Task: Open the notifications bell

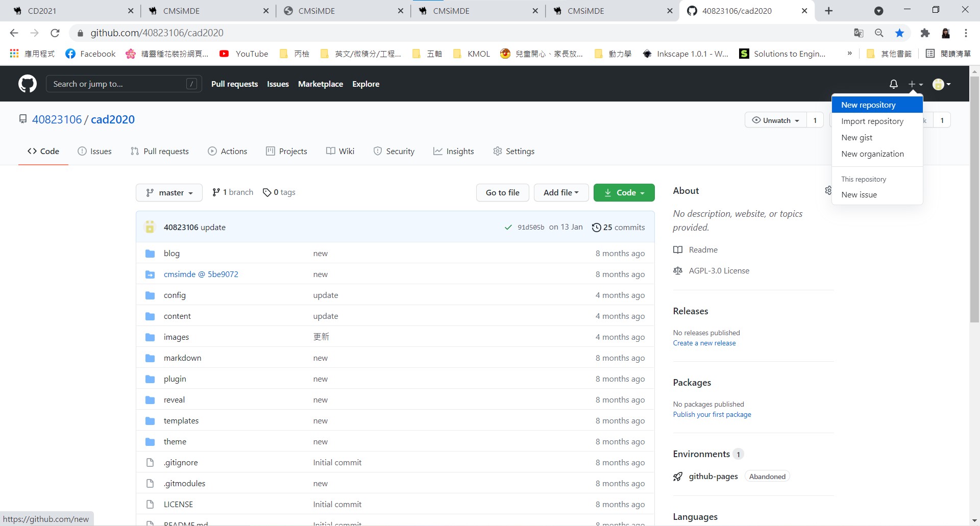Action: click(x=893, y=84)
